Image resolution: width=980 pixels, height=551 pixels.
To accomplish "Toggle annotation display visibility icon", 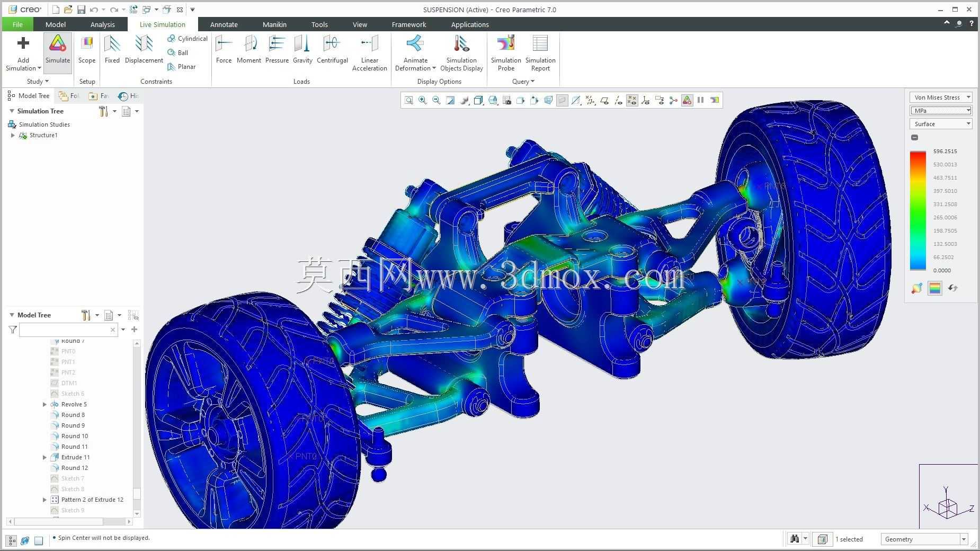I will 659,100.
